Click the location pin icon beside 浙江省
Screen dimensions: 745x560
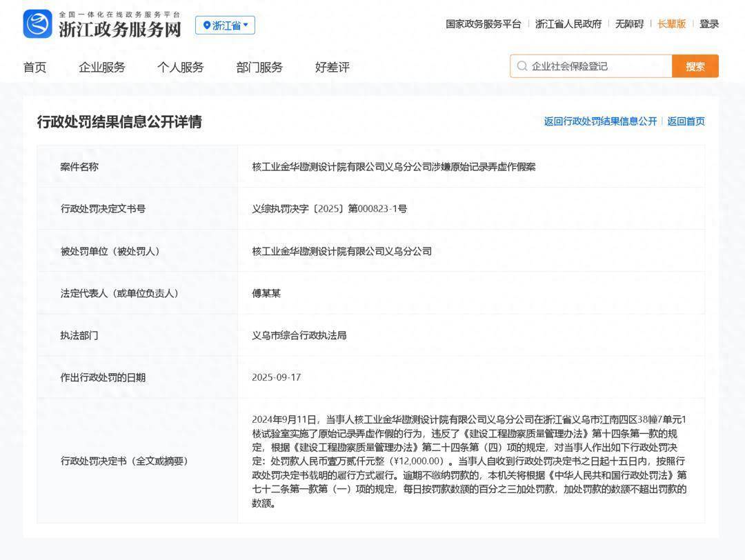[207, 26]
